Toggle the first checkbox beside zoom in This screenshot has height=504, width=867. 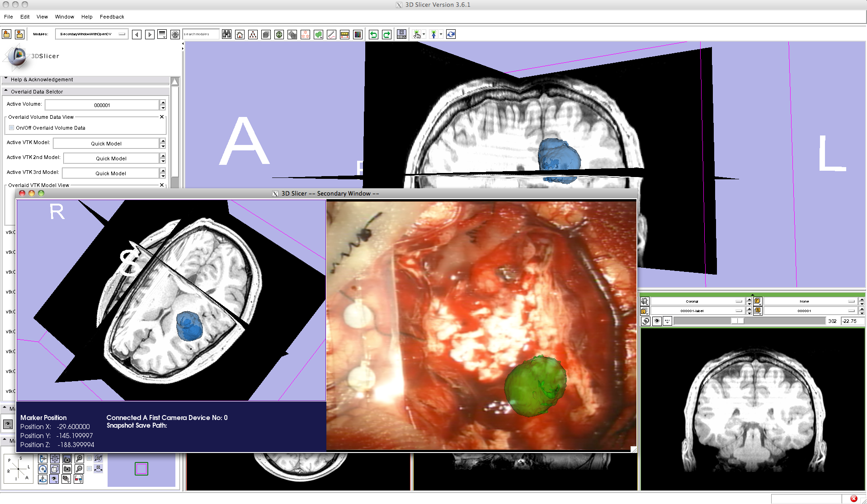pos(90,458)
